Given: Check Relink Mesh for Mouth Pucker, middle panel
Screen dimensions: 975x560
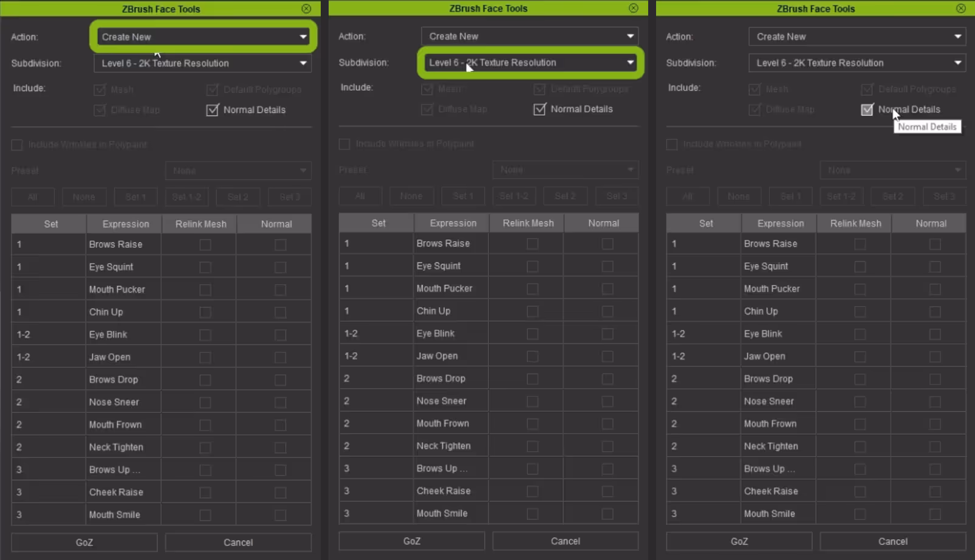Looking at the screenshot, I should point(533,289).
